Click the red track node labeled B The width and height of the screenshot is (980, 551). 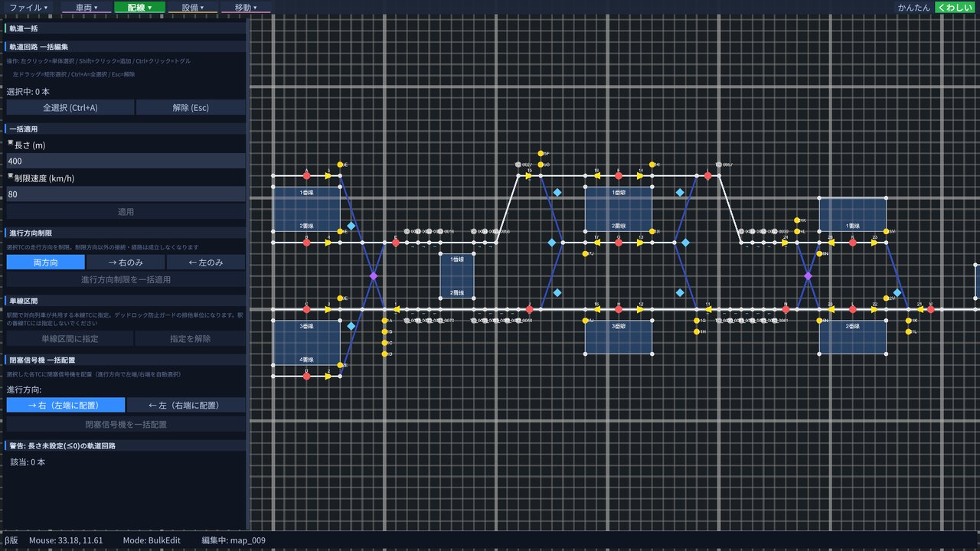coord(306,243)
